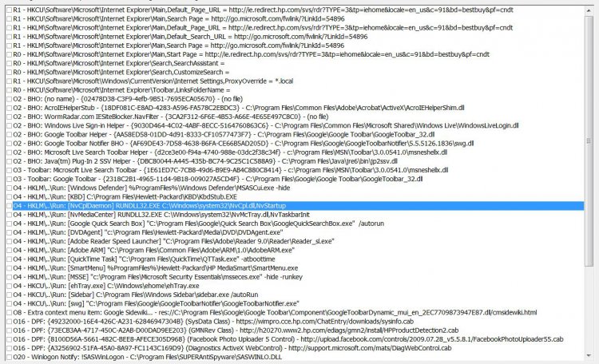The width and height of the screenshot is (599, 364).
Task: Check the HKLM Search CustomizeSearch box
Action: [9, 72]
